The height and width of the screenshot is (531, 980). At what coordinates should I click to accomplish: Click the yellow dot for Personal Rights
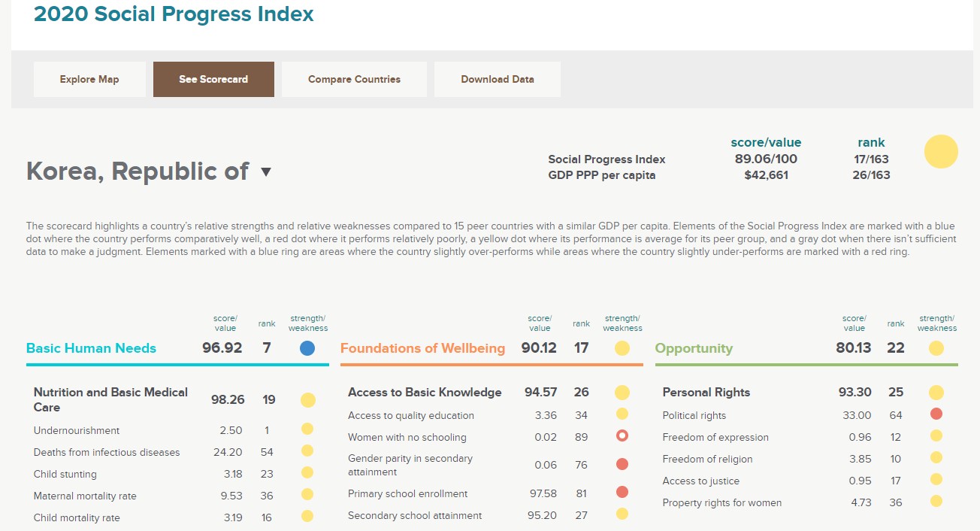coord(936,392)
